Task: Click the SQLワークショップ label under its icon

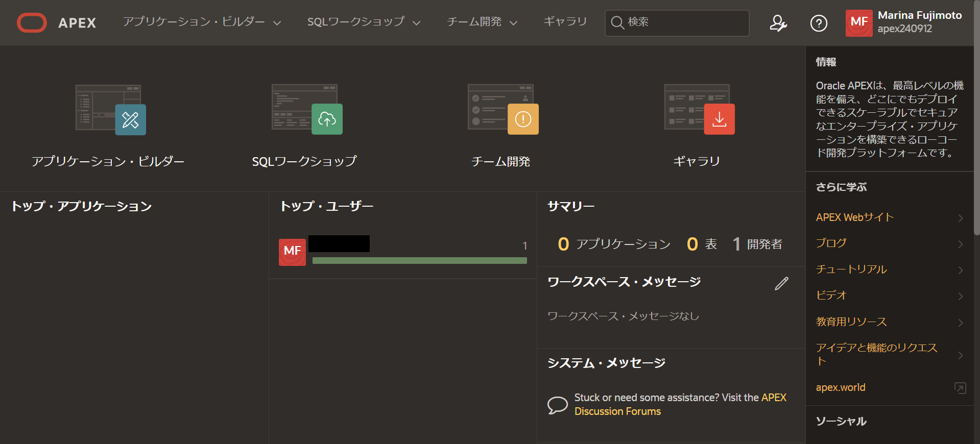Action: [x=304, y=161]
